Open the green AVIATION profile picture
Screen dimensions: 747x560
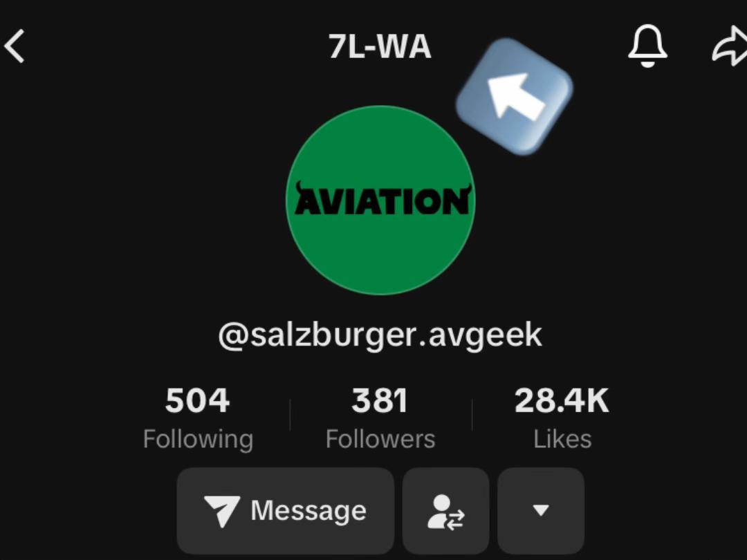[x=380, y=200]
